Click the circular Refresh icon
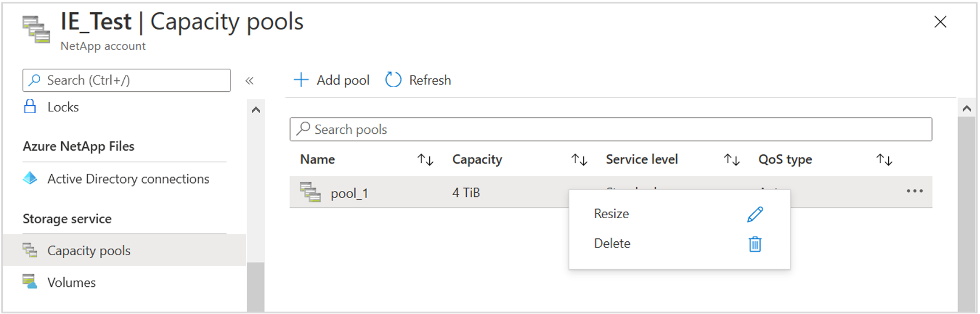980x314 pixels. (393, 80)
